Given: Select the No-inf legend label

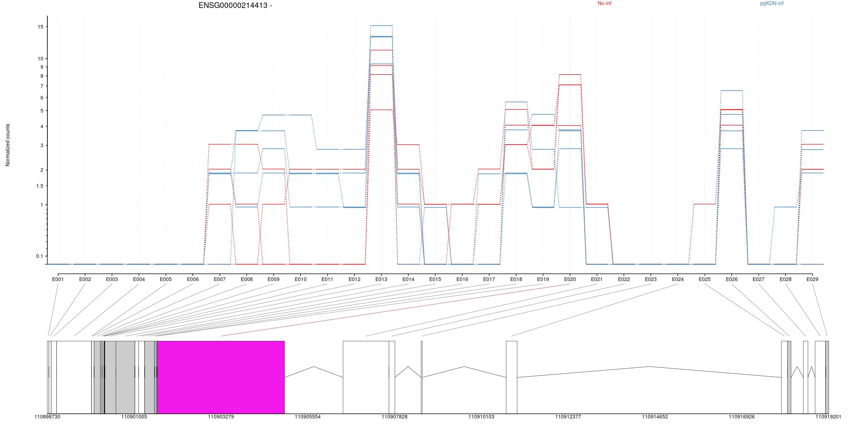Looking at the screenshot, I should [x=604, y=3].
